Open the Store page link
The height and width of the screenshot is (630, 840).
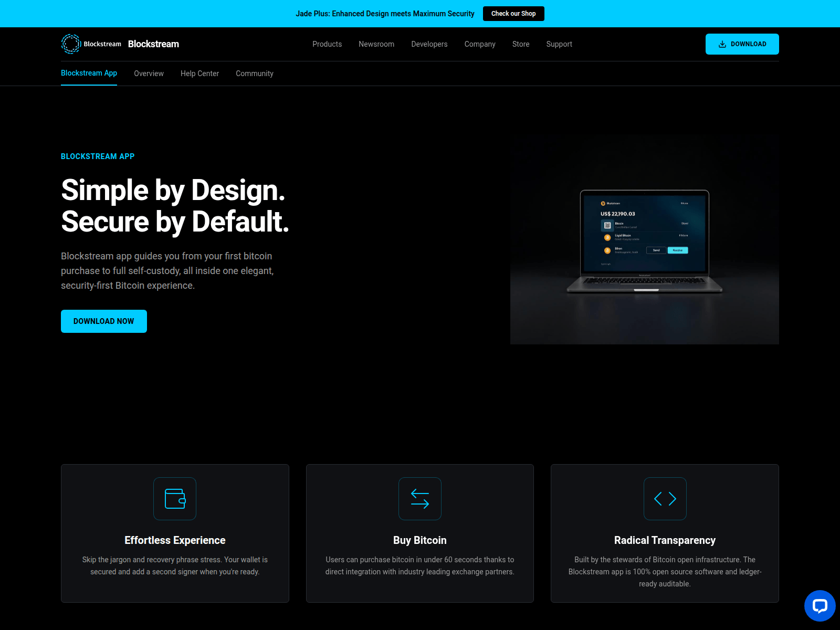[x=520, y=44]
